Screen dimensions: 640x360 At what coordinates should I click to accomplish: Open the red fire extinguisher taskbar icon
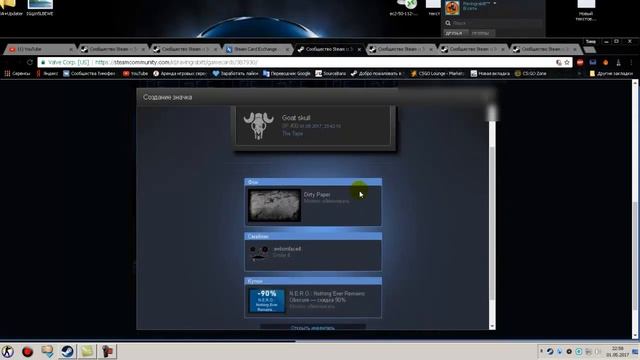(107, 351)
